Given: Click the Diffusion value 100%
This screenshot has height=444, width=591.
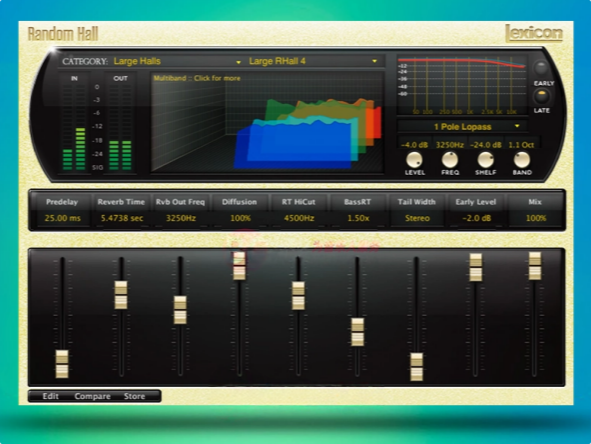Looking at the screenshot, I should click(x=240, y=218).
